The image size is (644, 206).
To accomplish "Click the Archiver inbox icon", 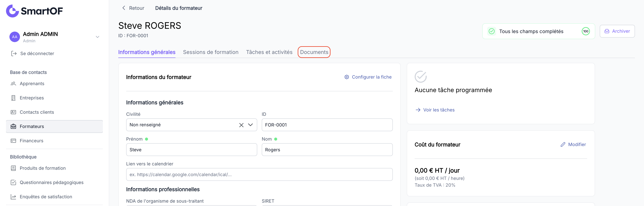I will coord(607,31).
